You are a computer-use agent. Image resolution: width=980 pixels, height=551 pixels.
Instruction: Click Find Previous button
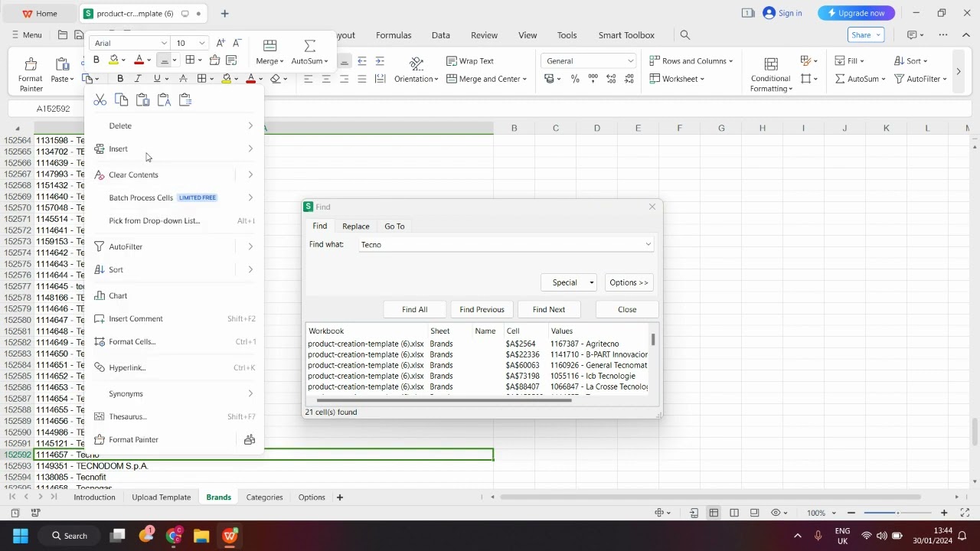[x=482, y=309]
